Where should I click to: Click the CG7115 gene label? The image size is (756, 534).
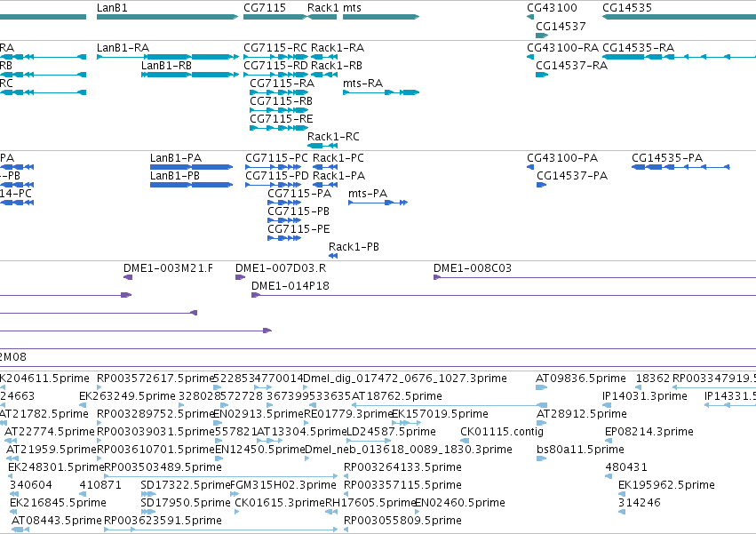tap(264, 8)
